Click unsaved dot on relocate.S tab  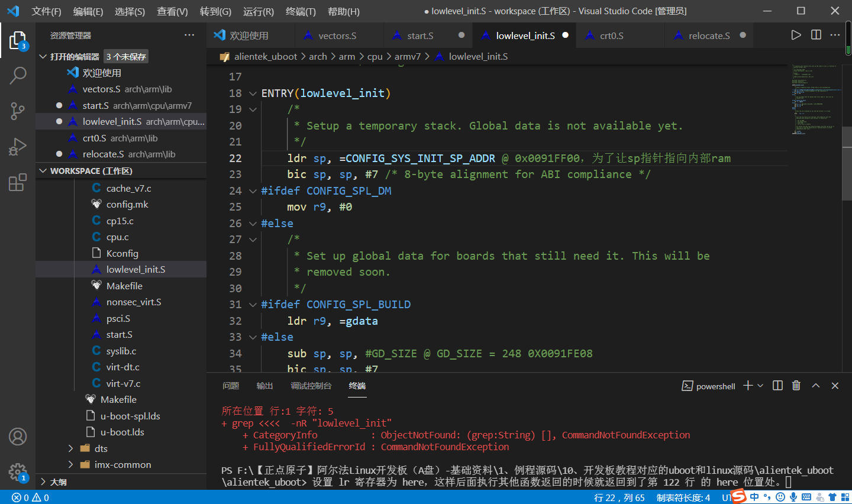tap(743, 35)
